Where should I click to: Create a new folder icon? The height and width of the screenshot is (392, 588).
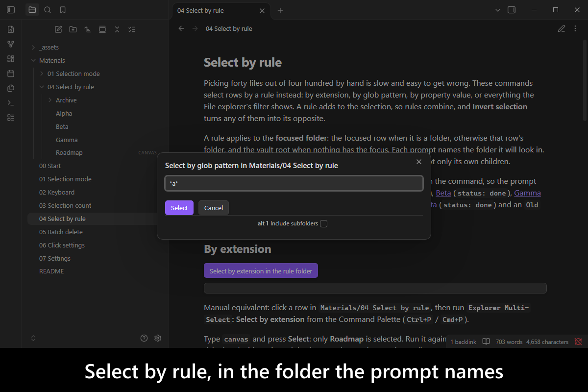pyautogui.click(x=73, y=29)
